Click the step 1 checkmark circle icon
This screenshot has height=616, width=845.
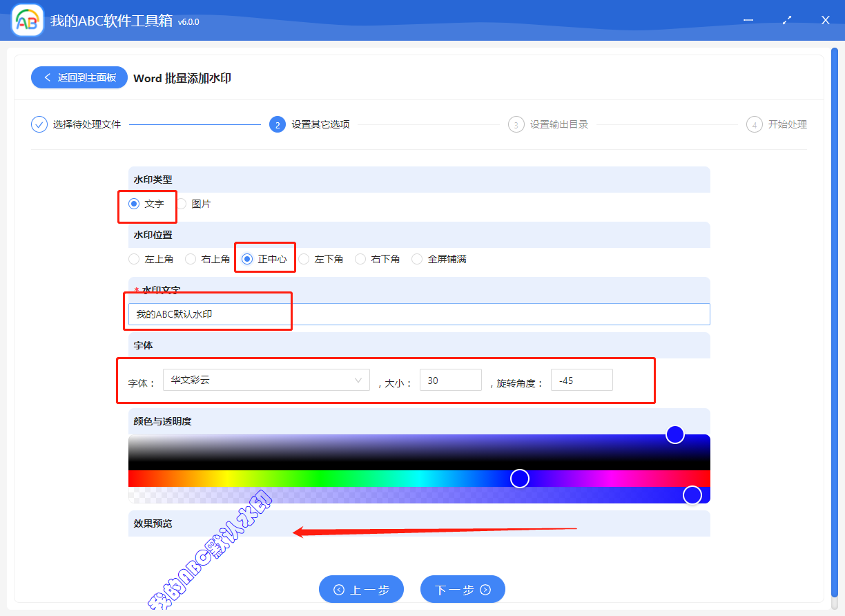pos(39,124)
